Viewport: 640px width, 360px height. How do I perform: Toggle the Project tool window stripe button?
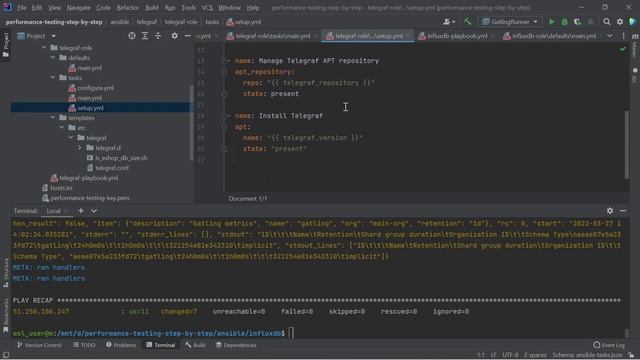coord(5,46)
